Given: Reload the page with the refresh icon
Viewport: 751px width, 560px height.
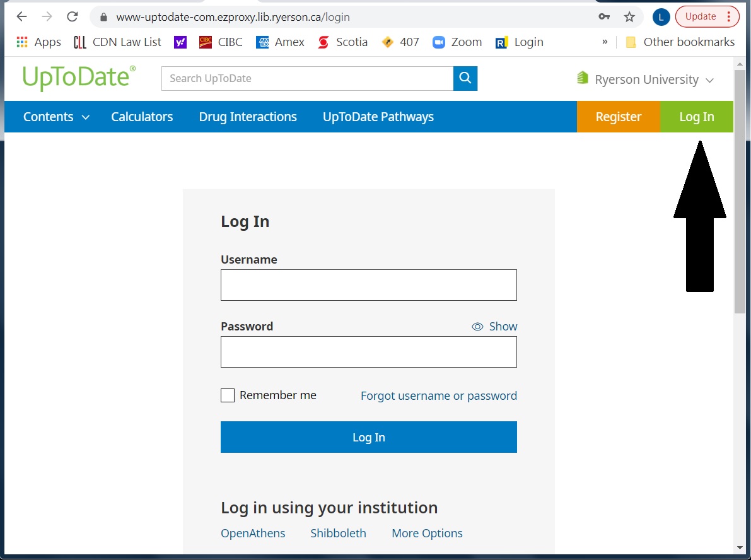Looking at the screenshot, I should (73, 17).
